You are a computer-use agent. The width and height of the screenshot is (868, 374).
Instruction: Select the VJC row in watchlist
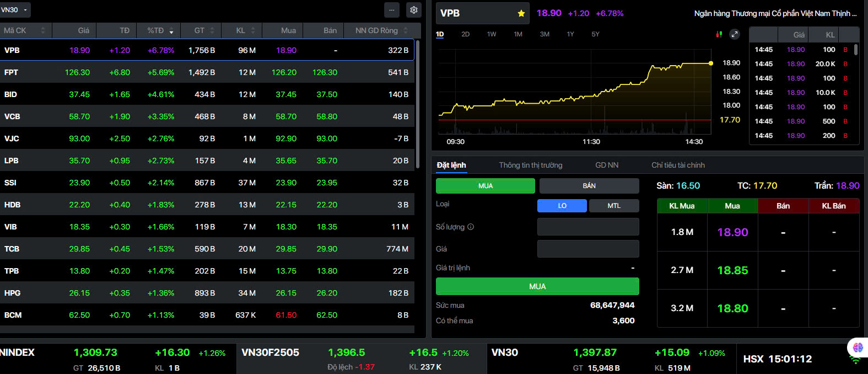point(207,138)
